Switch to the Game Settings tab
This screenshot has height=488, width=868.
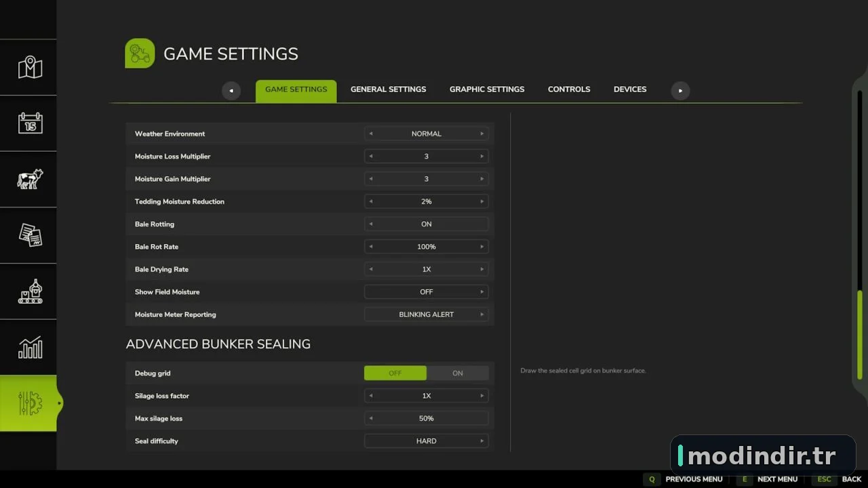(296, 91)
